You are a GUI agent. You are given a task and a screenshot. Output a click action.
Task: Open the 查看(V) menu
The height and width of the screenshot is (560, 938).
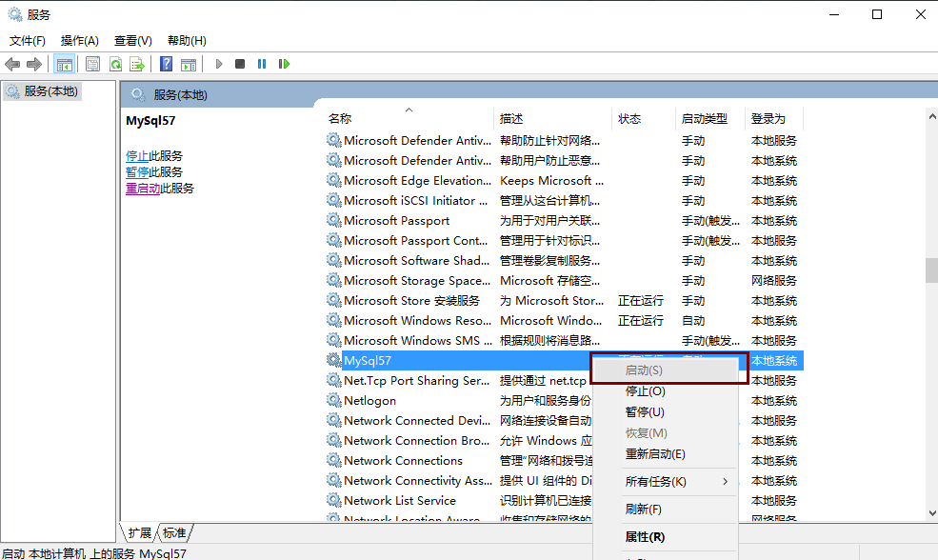tap(132, 41)
